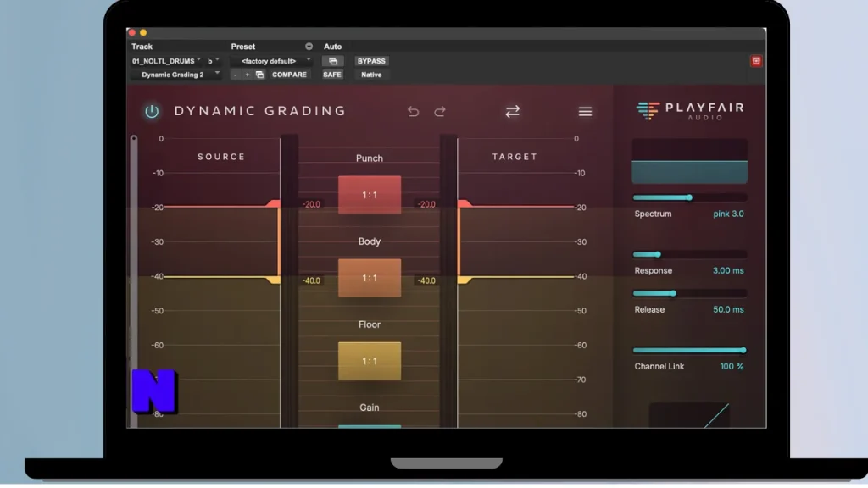Click the Floor 1:1 ratio box
This screenshot has width=868, height=488.
(x=370, y=361)
